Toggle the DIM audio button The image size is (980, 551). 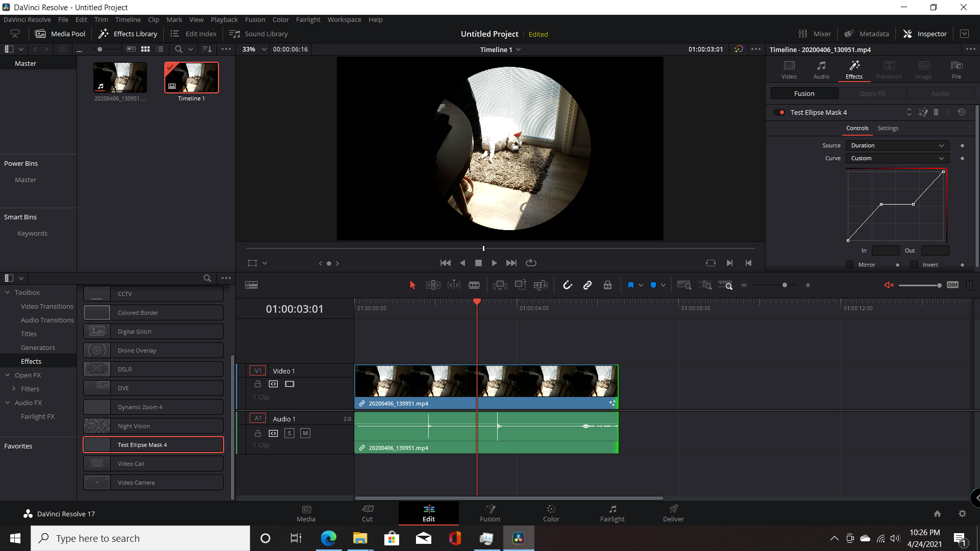[952, 285]
